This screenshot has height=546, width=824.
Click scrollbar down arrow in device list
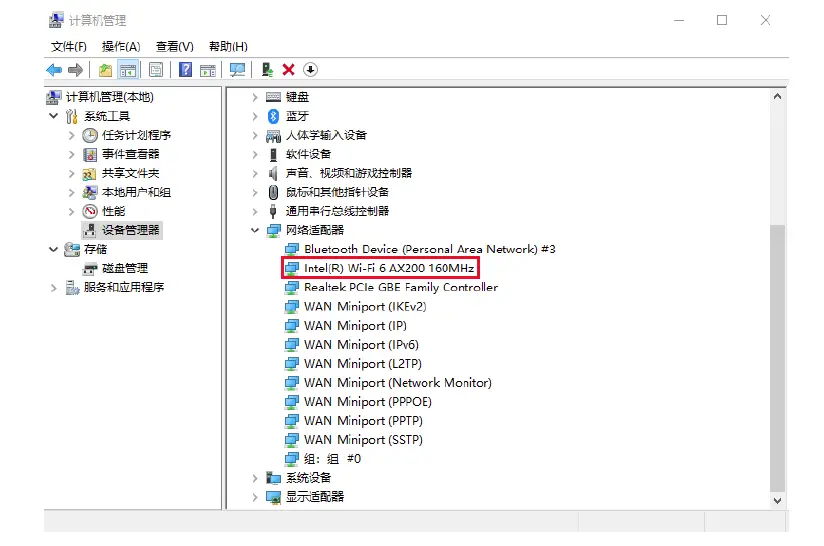[777, 501]
